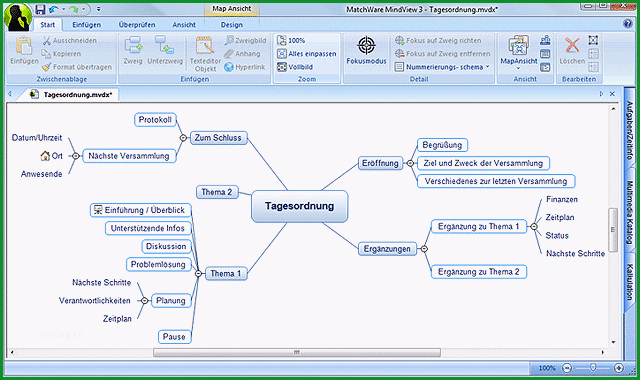
Task: Save the document with the floppy icon
Action: point(40,9)
